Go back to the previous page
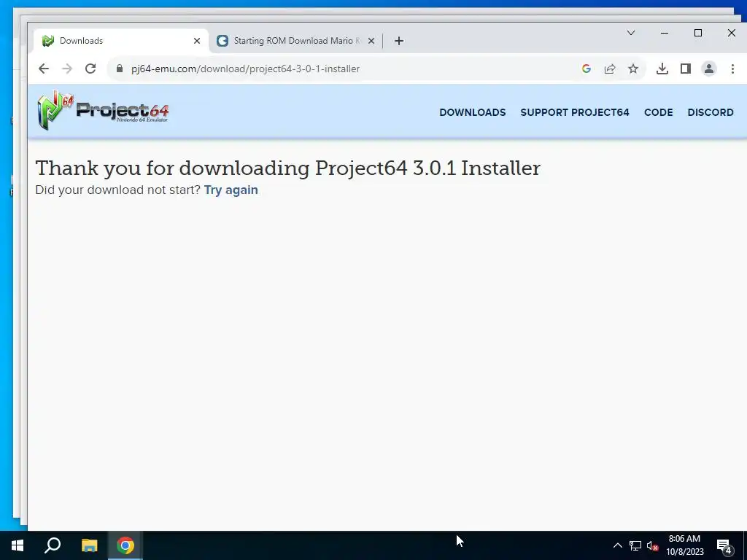 43,69
